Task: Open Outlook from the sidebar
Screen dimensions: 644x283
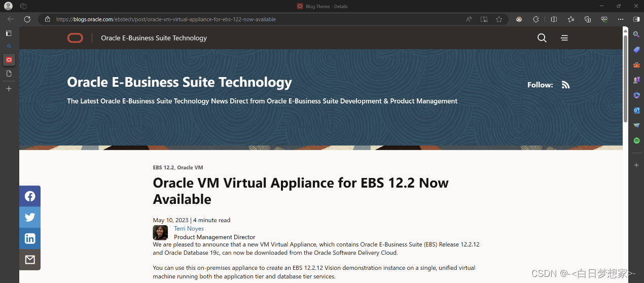Action: pyautogui.click(x=636, y=110)
